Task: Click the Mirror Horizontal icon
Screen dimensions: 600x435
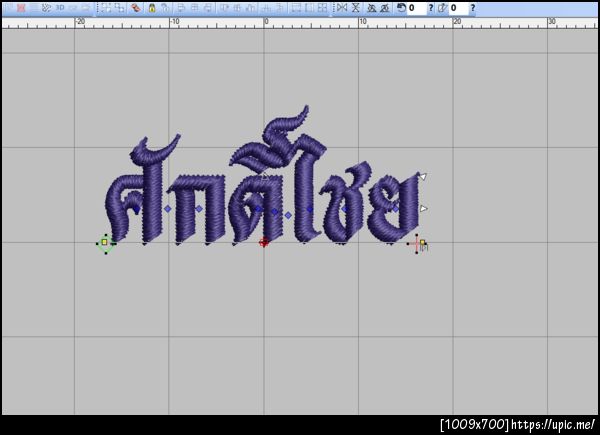Action: click(x=342, y=8)
